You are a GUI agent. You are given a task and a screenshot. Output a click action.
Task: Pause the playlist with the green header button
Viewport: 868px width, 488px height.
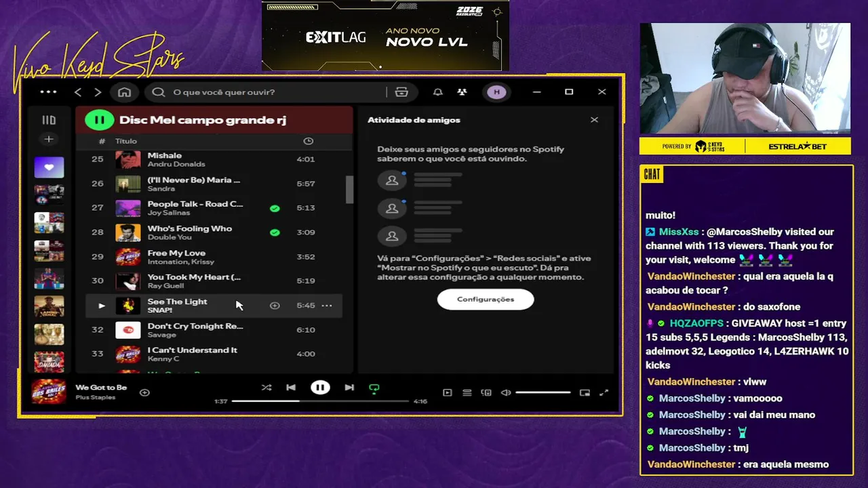coord(99,120)
